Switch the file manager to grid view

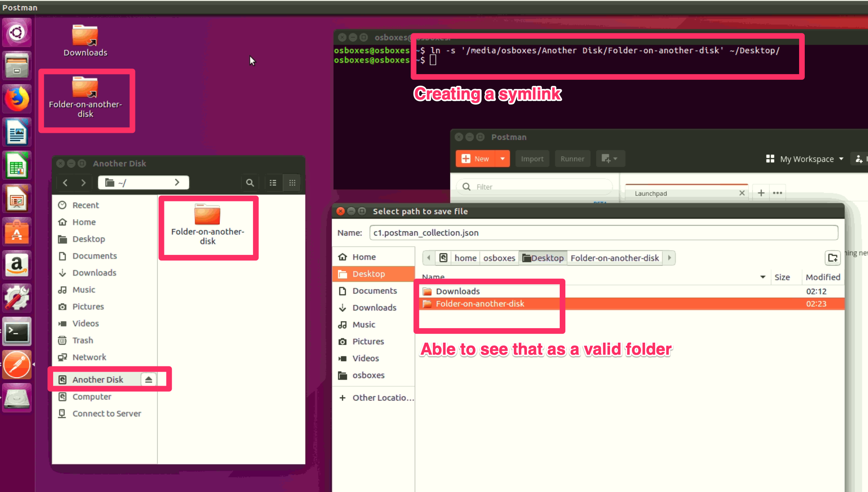click(292, 182)
